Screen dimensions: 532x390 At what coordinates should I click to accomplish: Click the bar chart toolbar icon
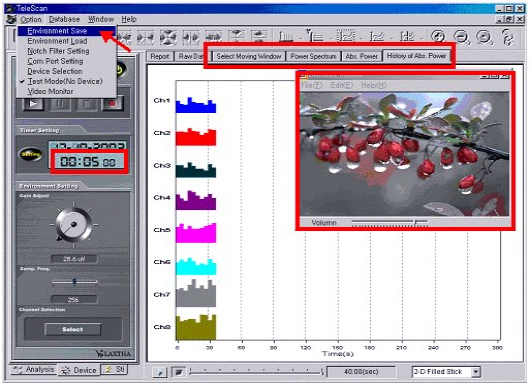(x=286, y=36)
